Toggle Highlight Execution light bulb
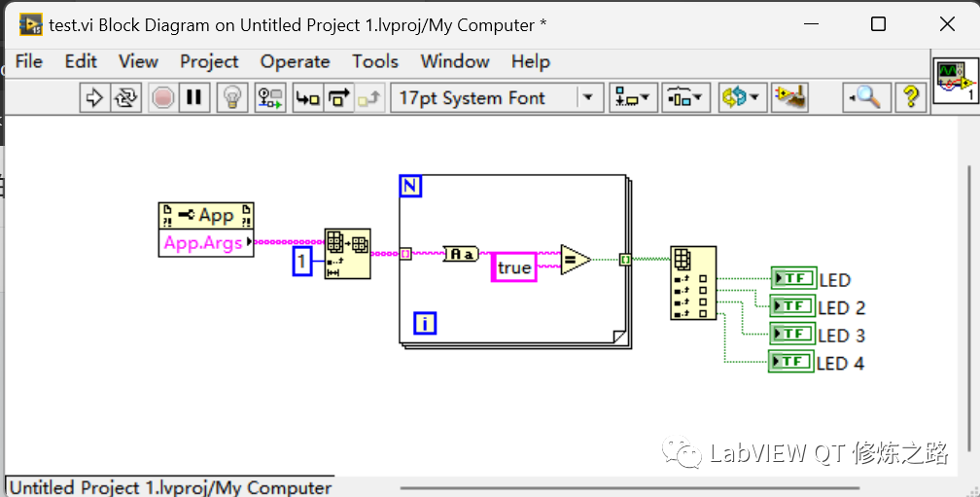The height and width of the screenshot is (497, 980). point(232,97)
